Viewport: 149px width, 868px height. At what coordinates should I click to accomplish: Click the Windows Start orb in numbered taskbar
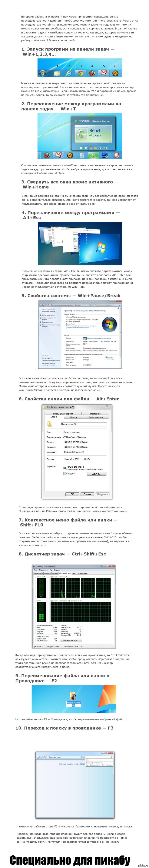pos(42,73)
